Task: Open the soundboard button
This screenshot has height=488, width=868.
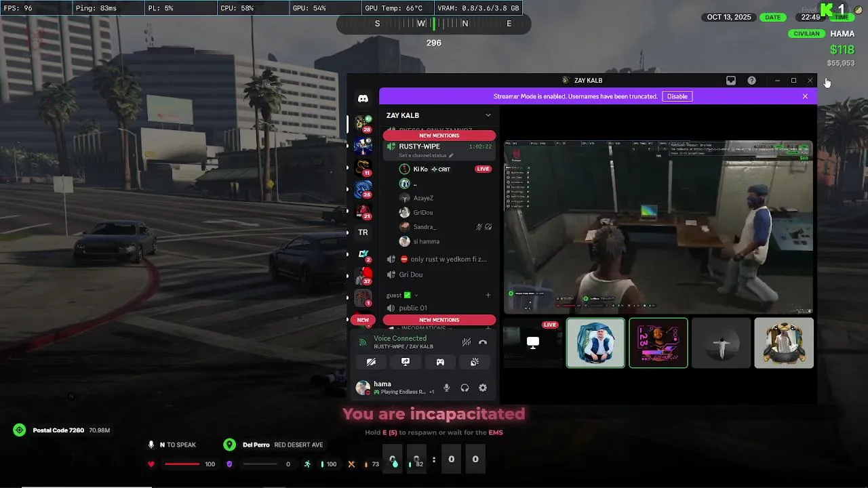Action: tap(475, 362)
